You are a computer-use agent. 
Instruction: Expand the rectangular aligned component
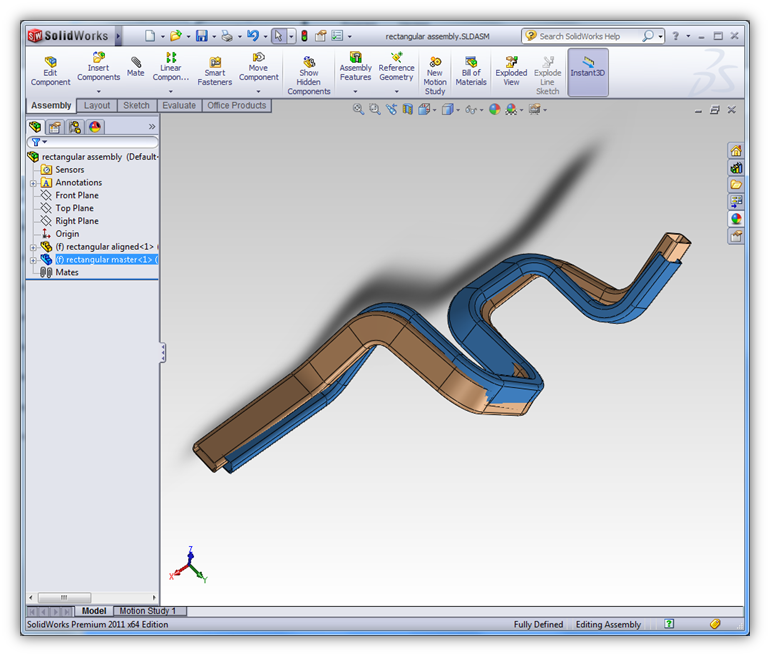[33, 247]
